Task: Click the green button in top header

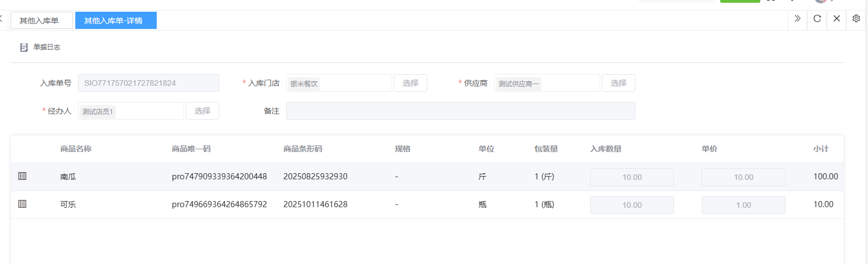Action: [x=740, y=2]
